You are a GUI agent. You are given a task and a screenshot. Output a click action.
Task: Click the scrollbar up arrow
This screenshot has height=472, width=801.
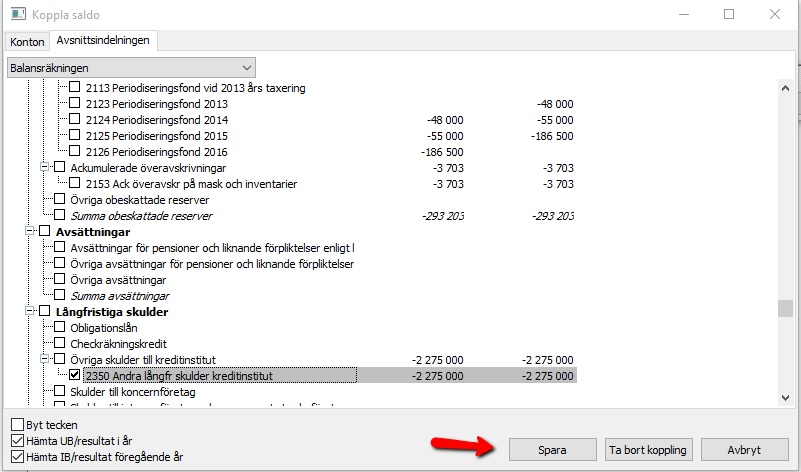[785, 88]
